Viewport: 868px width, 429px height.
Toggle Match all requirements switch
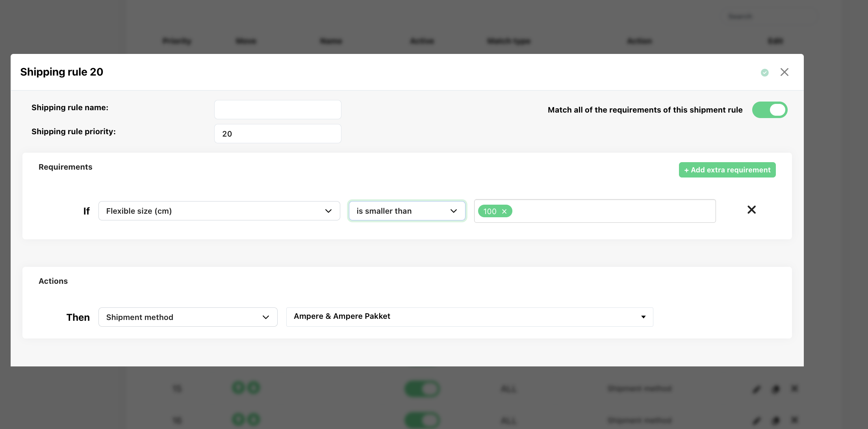click(769, 110)
